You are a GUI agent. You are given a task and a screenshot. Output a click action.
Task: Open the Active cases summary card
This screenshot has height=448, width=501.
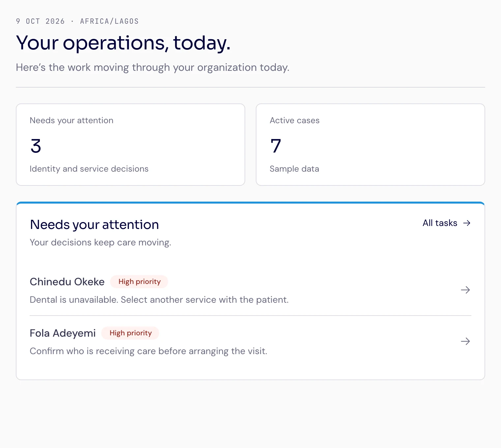coord(370,145)
